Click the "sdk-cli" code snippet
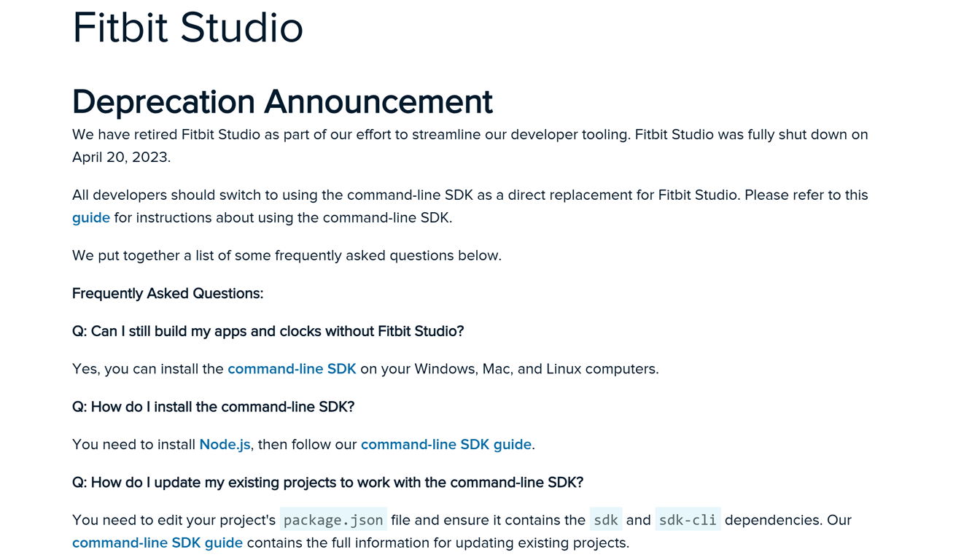The width and height of the screenshot is (980, 560). pyautogui.click(x=688, y=521)
